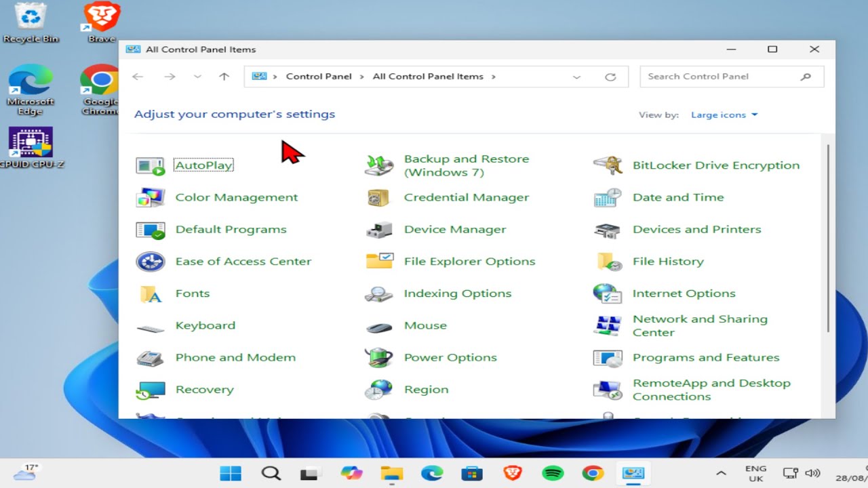Open Microsoft Store from the taskbar
Image resolution: width=868 pixels, height=488 pixels.
pos(472,473)
